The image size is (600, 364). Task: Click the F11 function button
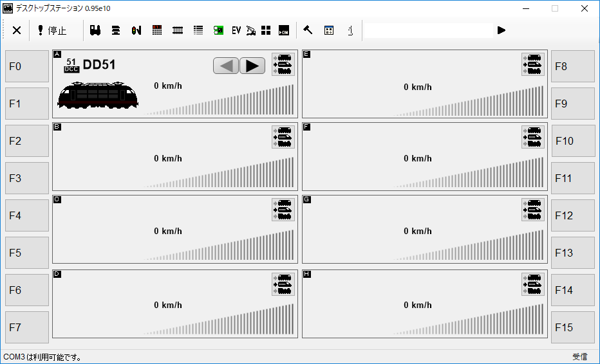(x=573, y=178)
